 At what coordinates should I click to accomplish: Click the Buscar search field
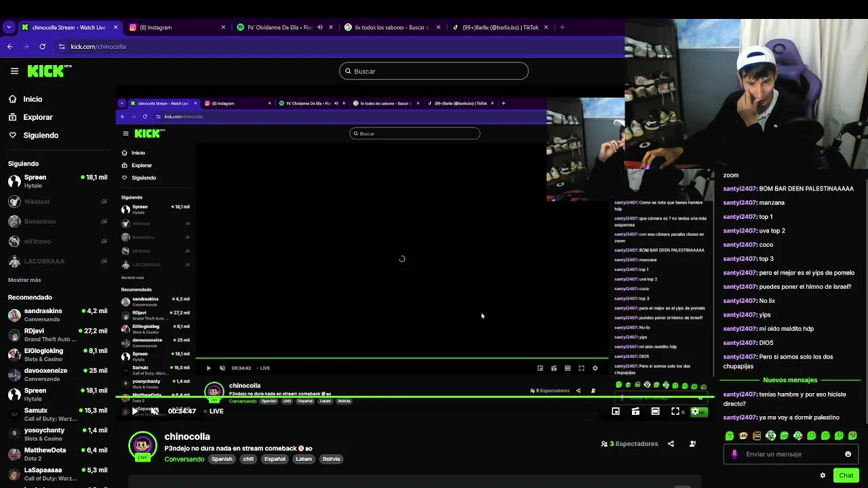[434, 71]
